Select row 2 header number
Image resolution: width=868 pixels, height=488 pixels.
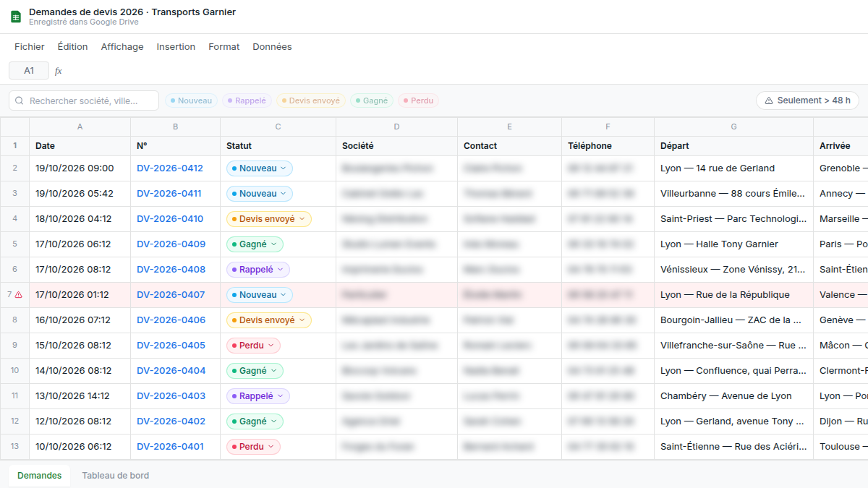14,168
